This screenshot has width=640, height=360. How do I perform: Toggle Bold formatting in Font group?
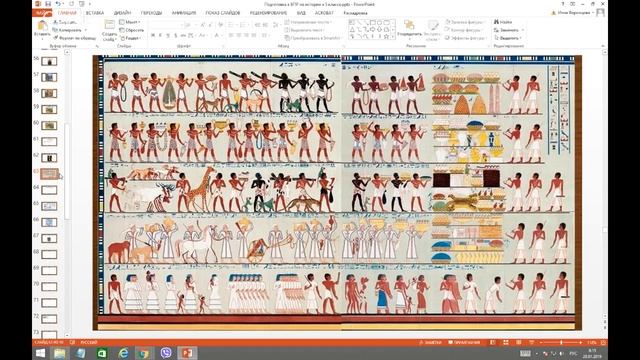153,36
